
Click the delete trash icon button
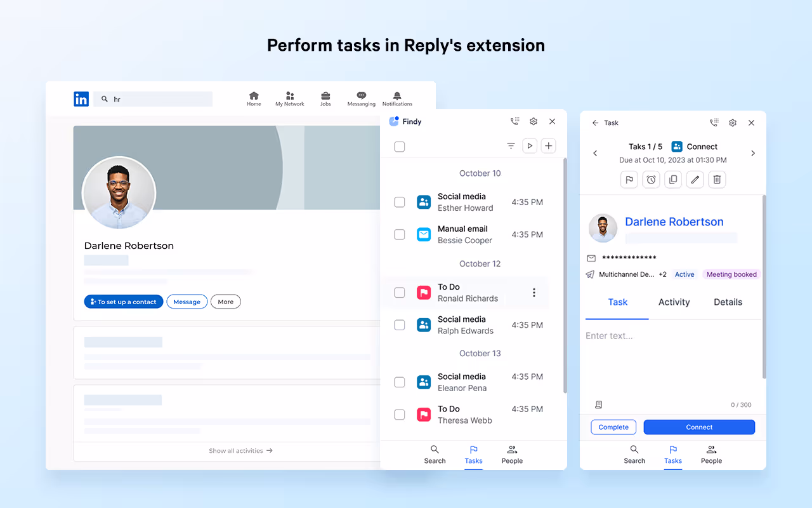coord(717,180)
